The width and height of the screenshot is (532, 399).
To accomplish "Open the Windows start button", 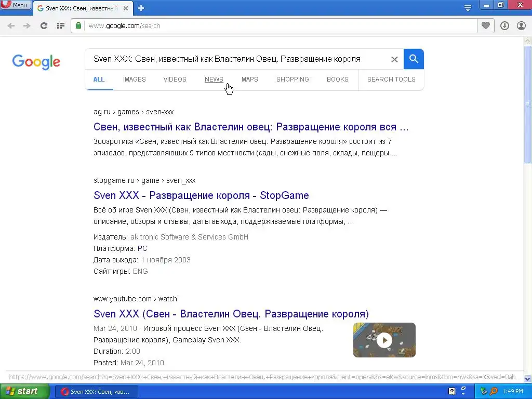I will click(24, 392).
